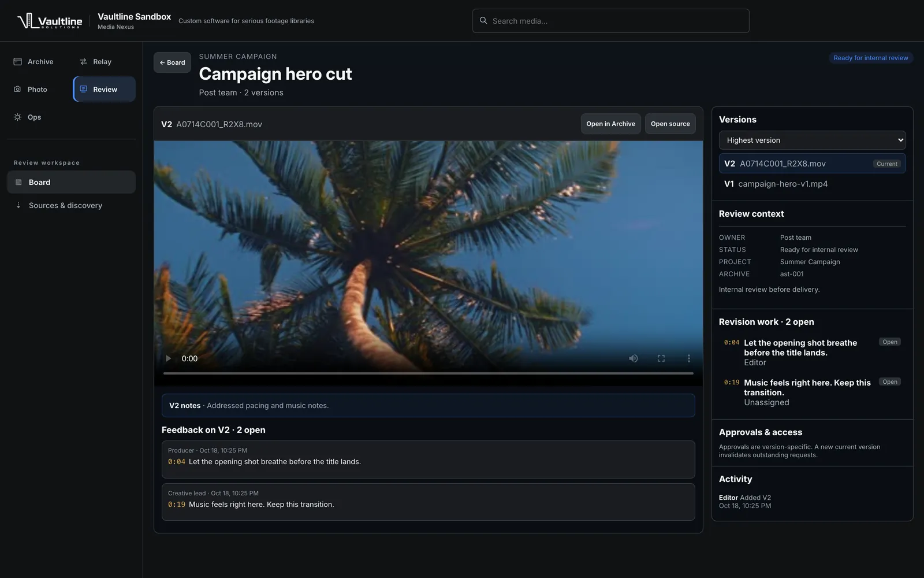Go back to the Board
Screen dimensions: 924x578
point(172,62)
